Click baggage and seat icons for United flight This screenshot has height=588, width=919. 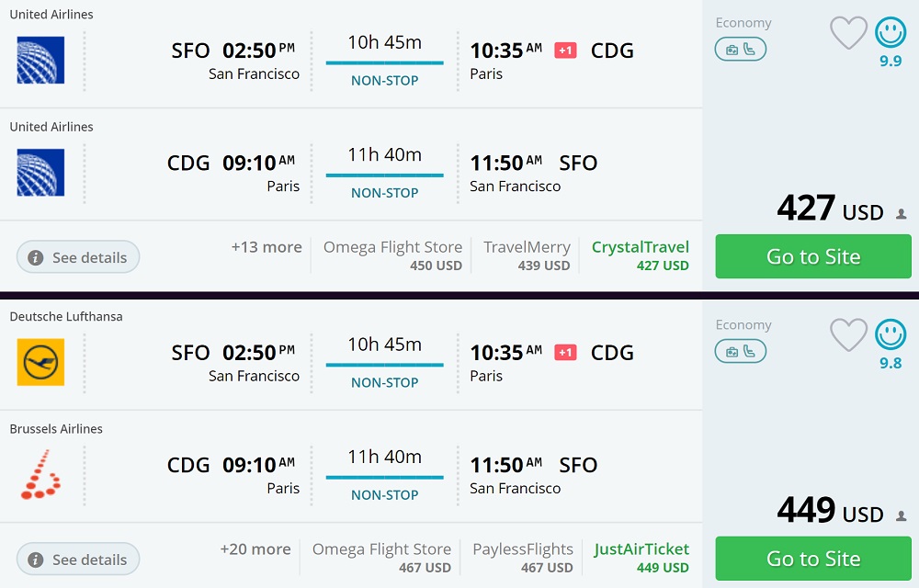[x=740, y=50]
